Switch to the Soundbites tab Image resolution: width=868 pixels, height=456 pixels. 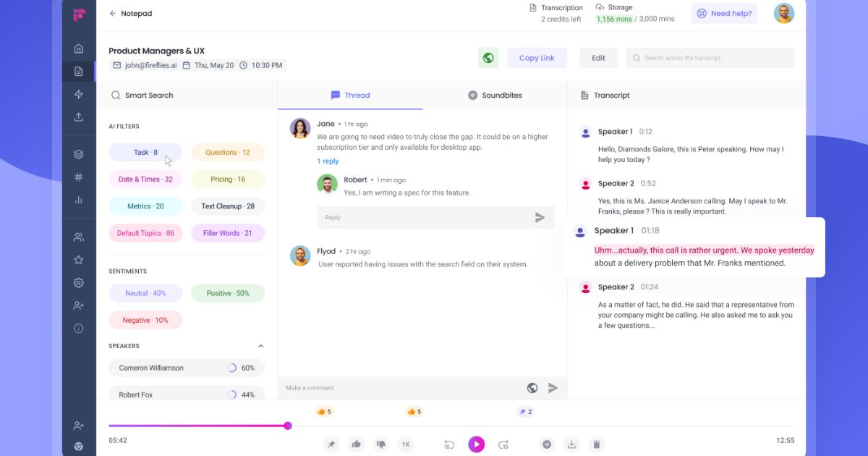495,95
